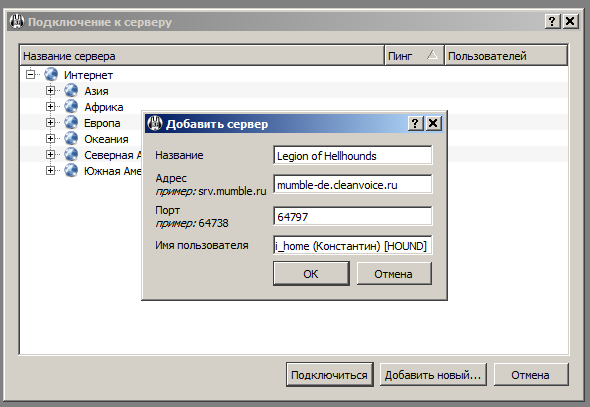Click into the Порт field containing 64797
The image size is (590, 407).
point(353,216)
